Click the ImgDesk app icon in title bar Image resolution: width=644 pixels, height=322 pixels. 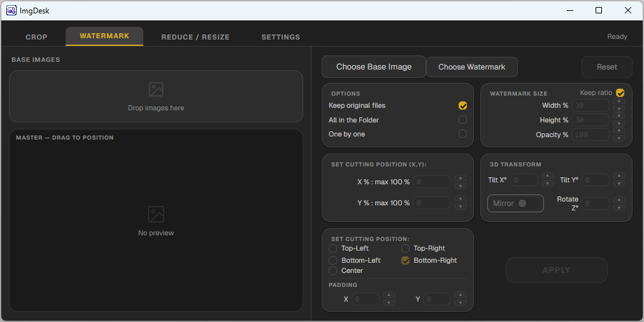point(11,11)
